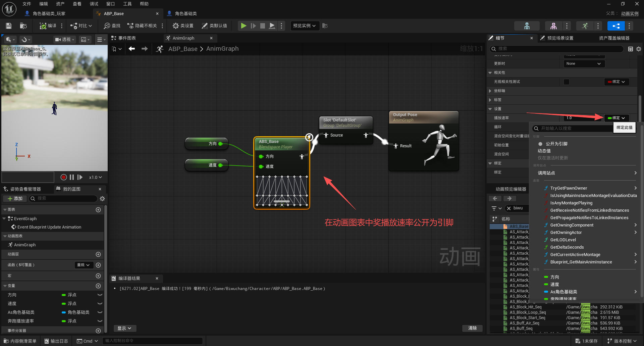Open 类设置 class settings
Screen dimensions: 644x346
[x=183, y=26]
